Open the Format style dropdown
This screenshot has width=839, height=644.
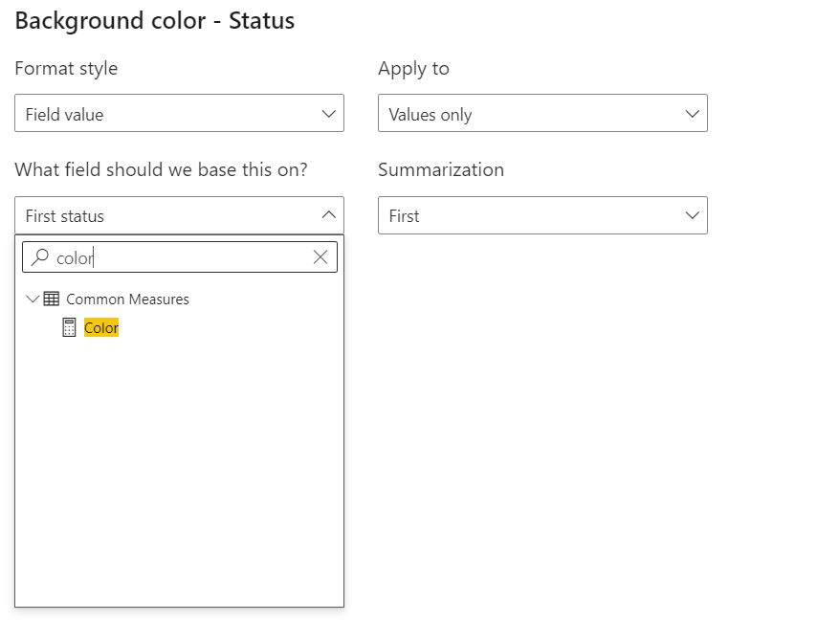click(179, 113)
